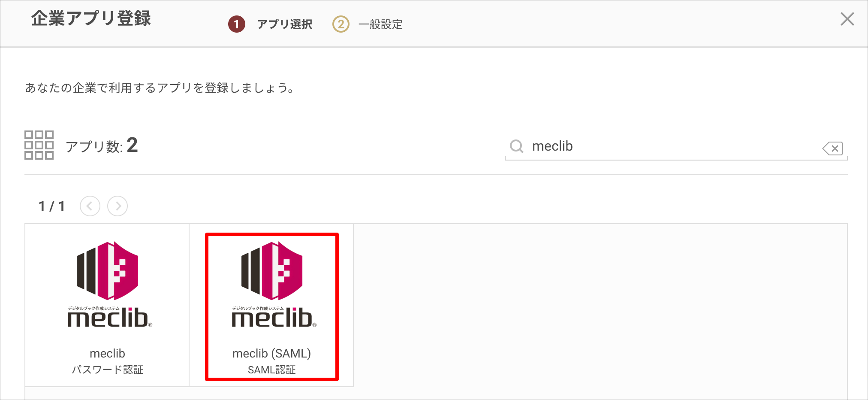
Task: Select the meclib (SAML) app logo
Action: coord(272,285)
